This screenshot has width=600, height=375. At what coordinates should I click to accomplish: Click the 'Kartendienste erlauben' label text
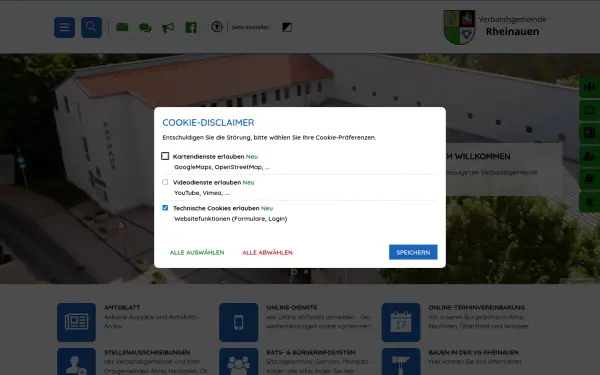click(209, 157)
